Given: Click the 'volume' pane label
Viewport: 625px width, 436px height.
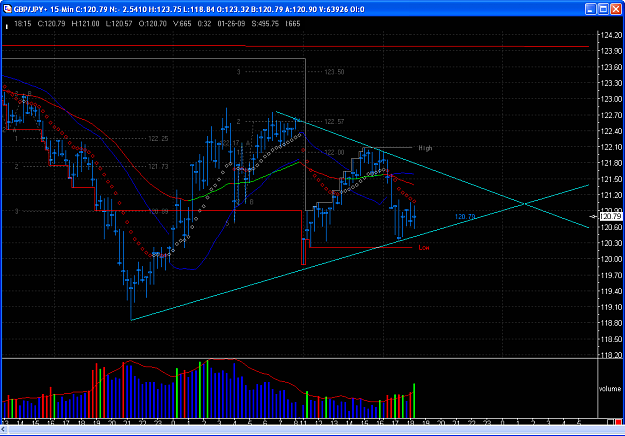Looking at the screenshot, I should (x=609, y=389).
